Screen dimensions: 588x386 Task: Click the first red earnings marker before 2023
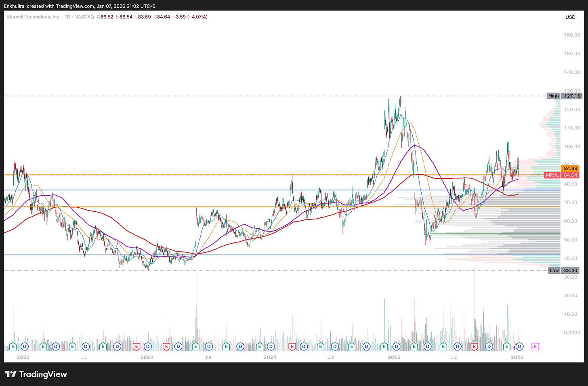tap(136, 346)
